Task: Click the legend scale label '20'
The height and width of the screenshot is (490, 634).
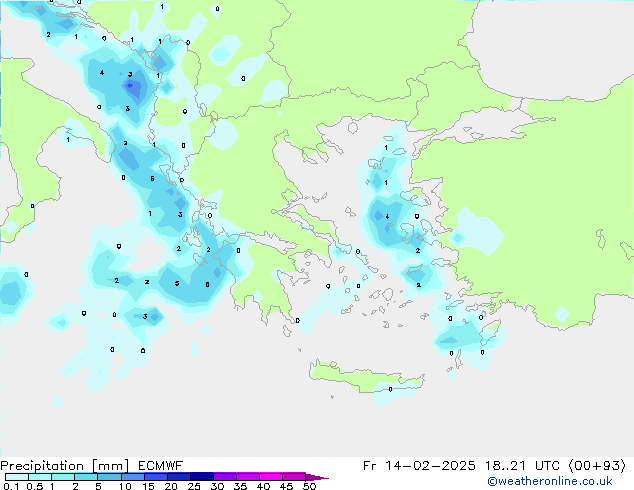Action: [171, 486]
